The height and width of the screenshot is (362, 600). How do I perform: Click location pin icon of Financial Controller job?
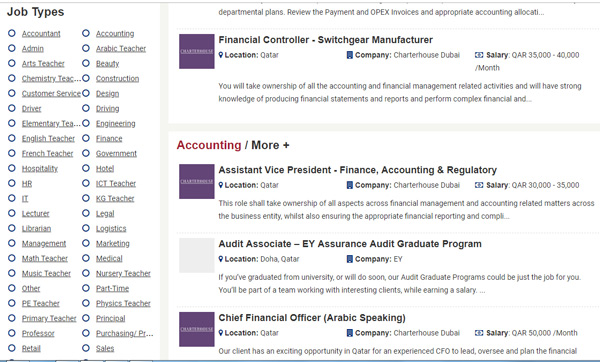tap(221, 55)
